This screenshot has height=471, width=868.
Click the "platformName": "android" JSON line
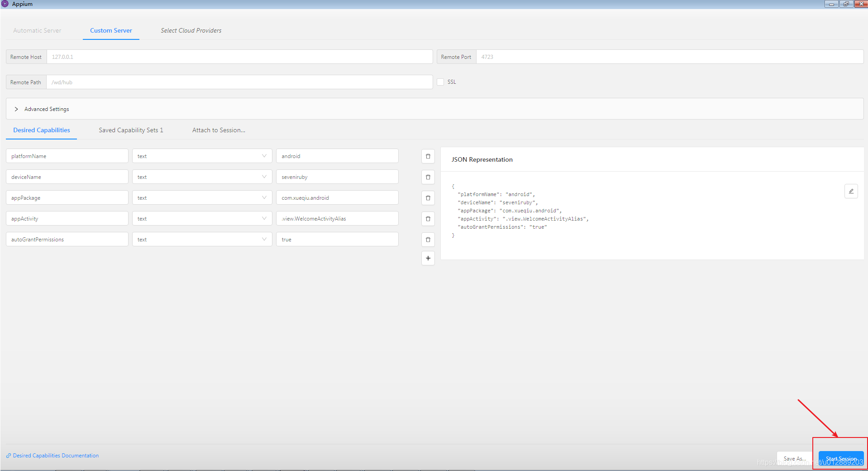[496, 194]
